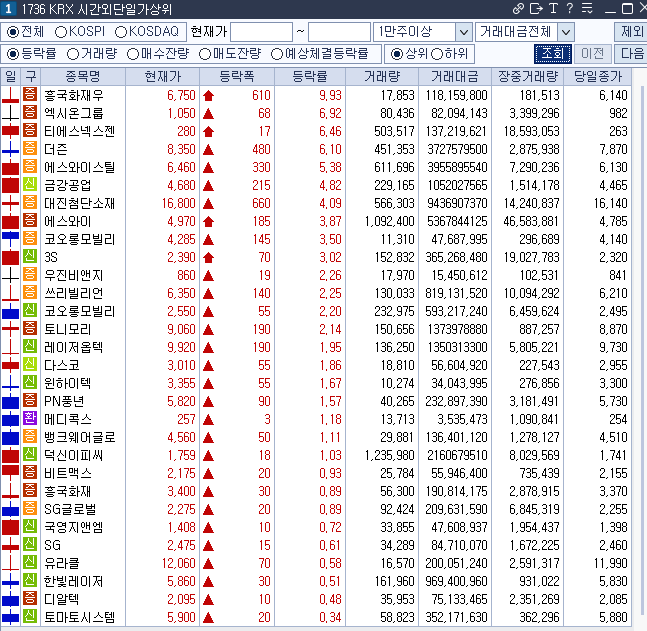Screen dimensions: 647x631
Task: Click 비트맥스 current price 2,175
Action: pyautogui.click(x=181, y=473)
